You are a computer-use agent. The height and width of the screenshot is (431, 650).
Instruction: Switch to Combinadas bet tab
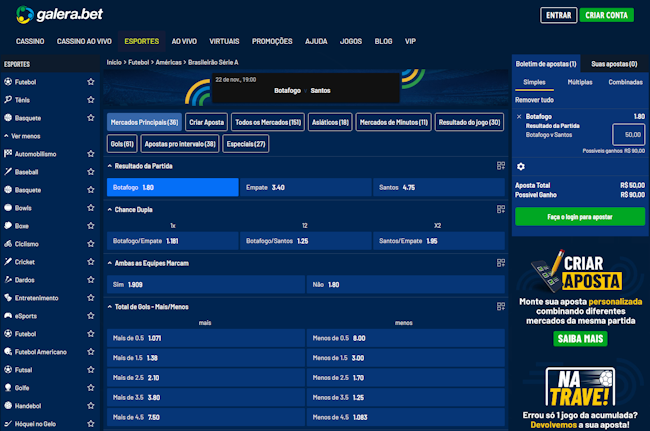pyautogui.click(x=625, y=82)
